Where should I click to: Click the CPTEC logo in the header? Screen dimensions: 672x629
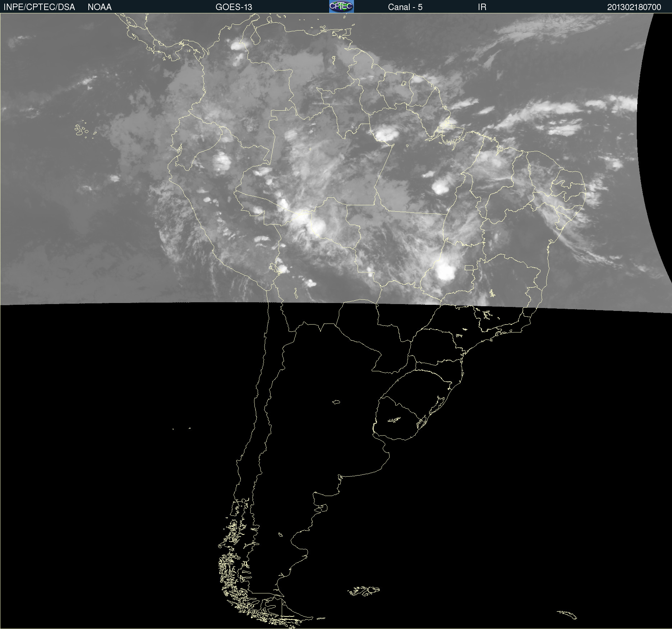(341, 6)
